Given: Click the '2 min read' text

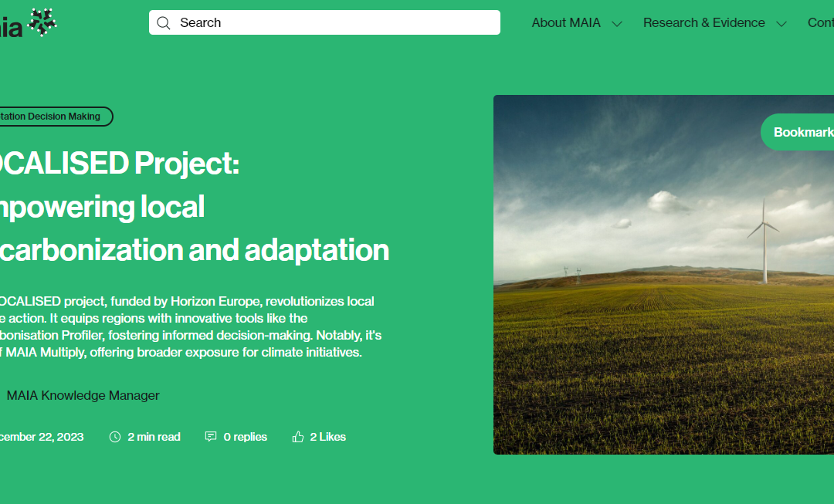Looking at the screenshot, I should click(154, 437).
